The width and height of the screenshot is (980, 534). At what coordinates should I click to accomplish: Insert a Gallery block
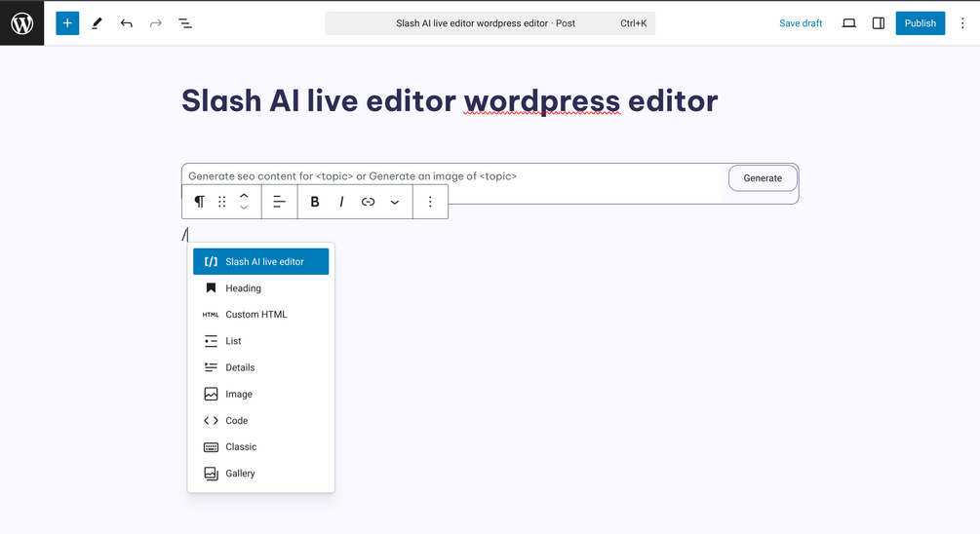pyautogui.click(x=260, y=474)
